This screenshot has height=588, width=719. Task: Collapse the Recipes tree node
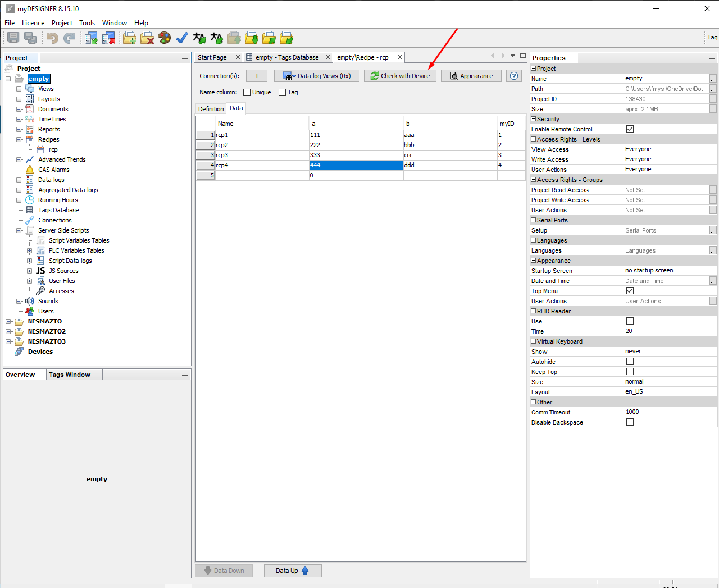(x=19, y=139)
